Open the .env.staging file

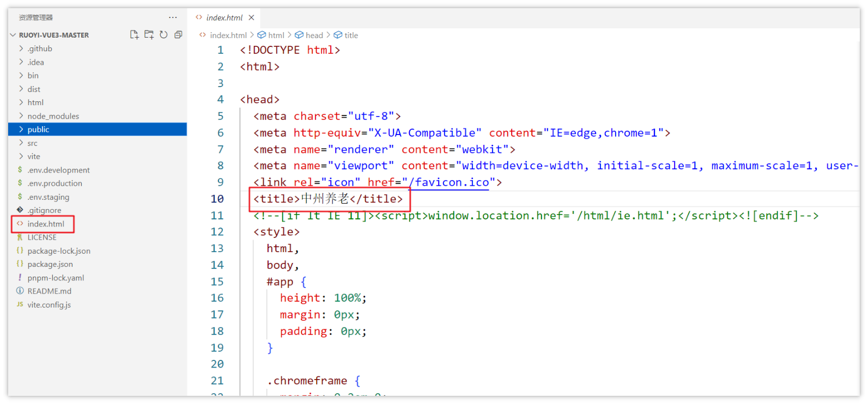click(97, 197)
